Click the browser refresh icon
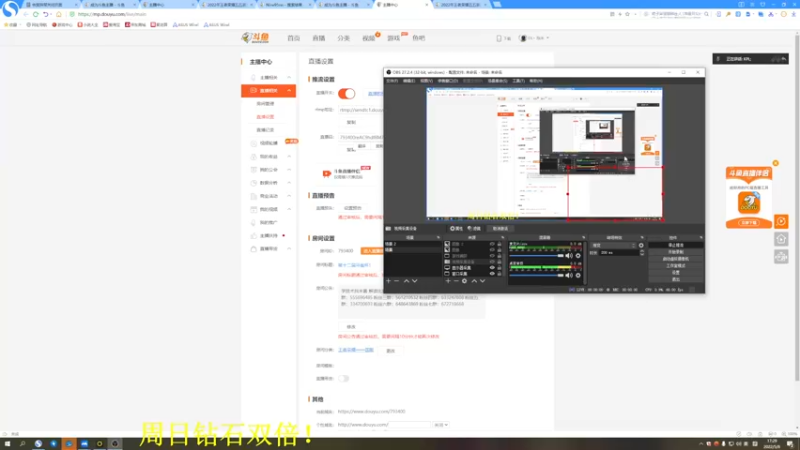The height and width of the screenshot is (450, 800). (x=36, y=14)
